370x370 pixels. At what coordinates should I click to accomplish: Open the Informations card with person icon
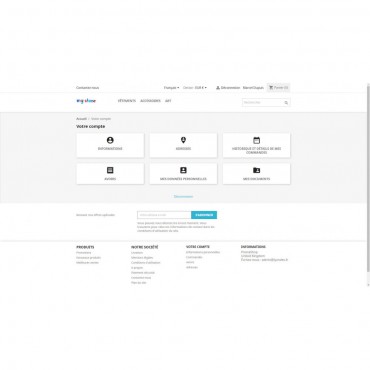coord(110,145)
